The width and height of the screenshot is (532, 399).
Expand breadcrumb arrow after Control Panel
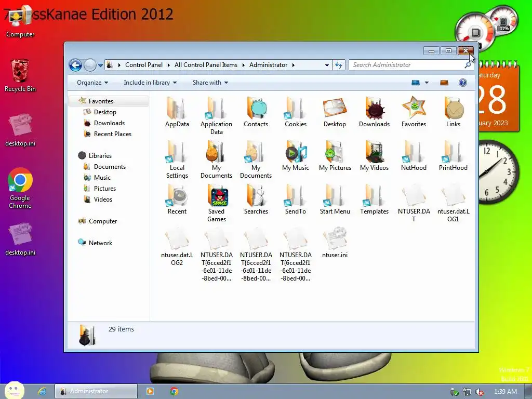point(169,65)
